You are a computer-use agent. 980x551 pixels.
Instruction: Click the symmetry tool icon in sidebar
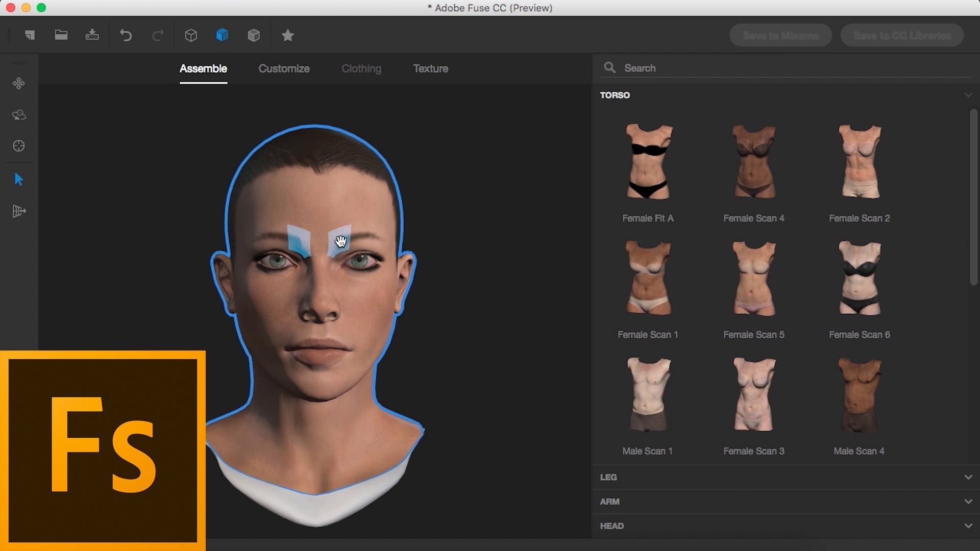coord(19,211)
